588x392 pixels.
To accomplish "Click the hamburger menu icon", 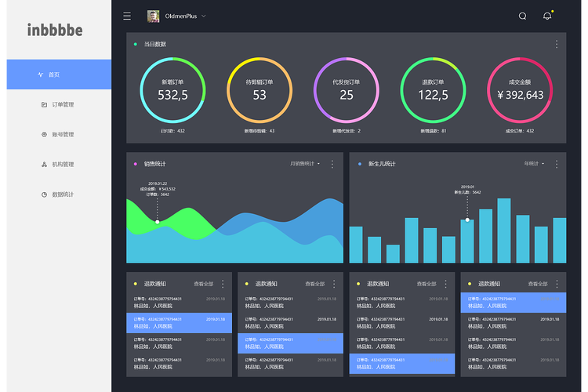I will tap(127, 16).
